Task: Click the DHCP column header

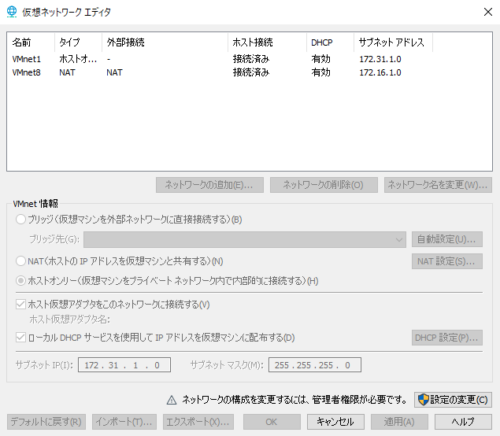Action: [330, 42]
